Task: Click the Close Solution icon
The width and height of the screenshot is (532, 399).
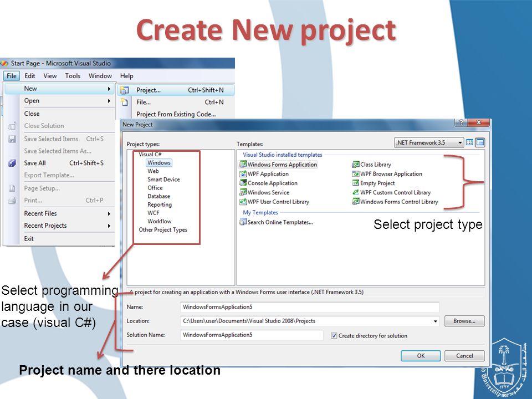Action: coord(12,126)
